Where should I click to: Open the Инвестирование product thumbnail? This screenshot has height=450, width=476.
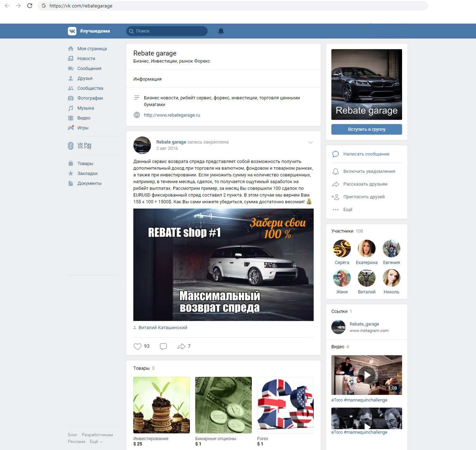(162, 405)
